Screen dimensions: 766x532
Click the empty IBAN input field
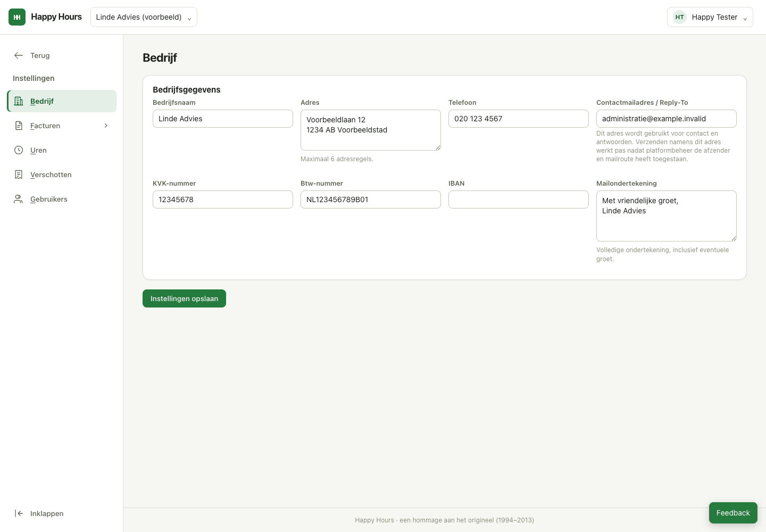(x=519, y=199)
